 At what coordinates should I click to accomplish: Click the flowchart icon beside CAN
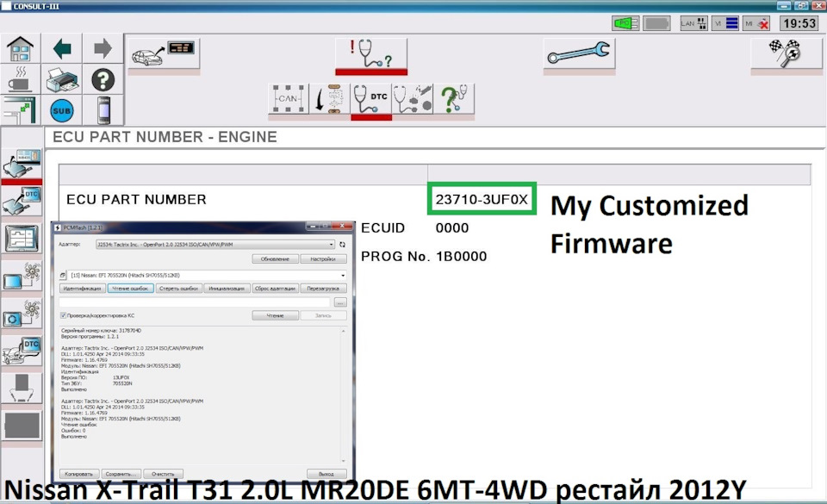point(330,98)
